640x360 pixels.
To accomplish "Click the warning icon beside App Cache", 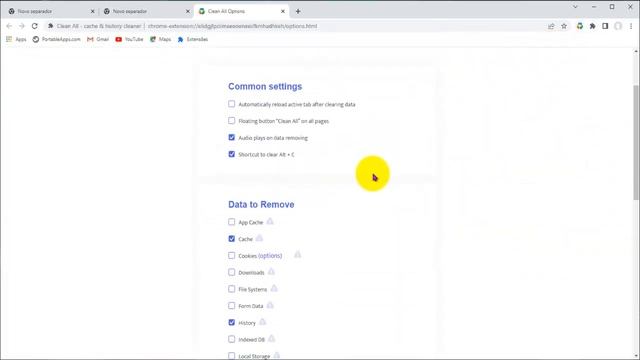I will [x=270, y=221].
